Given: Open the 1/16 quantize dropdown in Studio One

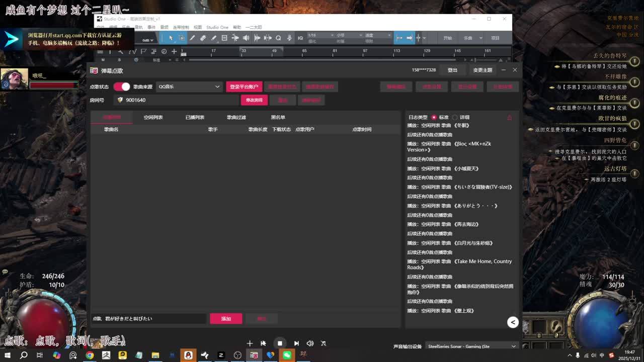Looking at the screenshot, I should (x=320, y=35).
